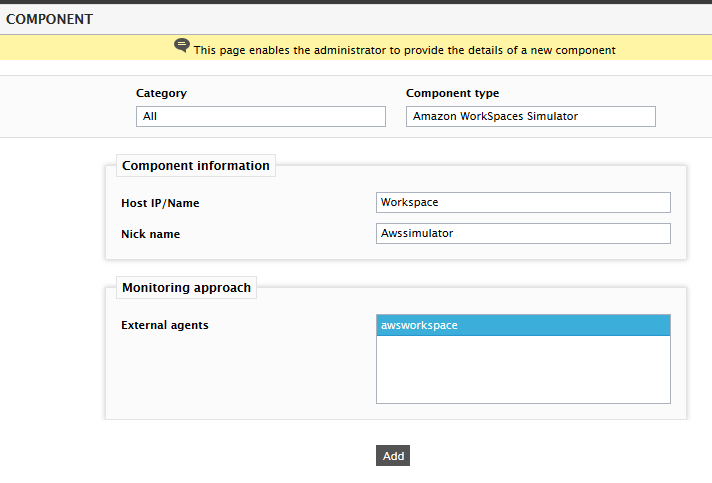Open the Component type dropdown
The image size is (712, 483).
[530, 116]
